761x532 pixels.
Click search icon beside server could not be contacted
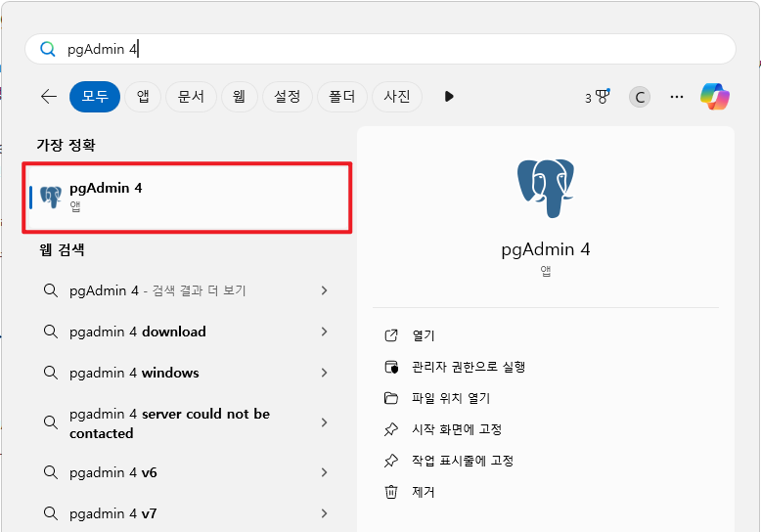[51, 422]
